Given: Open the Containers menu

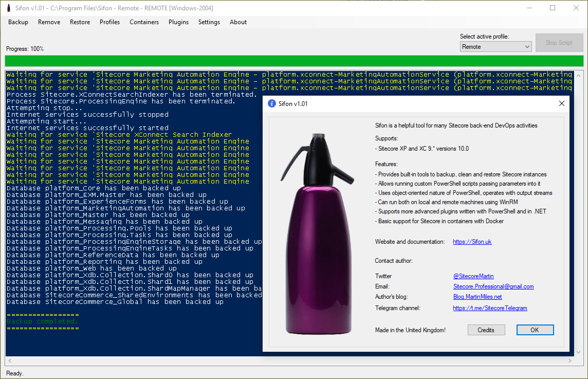Looking at the screenshot, I should [144, 22].
